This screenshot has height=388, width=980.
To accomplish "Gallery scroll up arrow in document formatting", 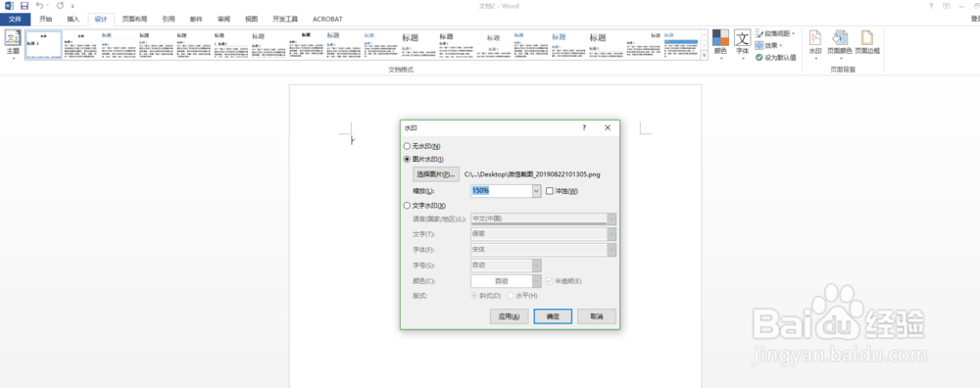I will coord(705,34).
